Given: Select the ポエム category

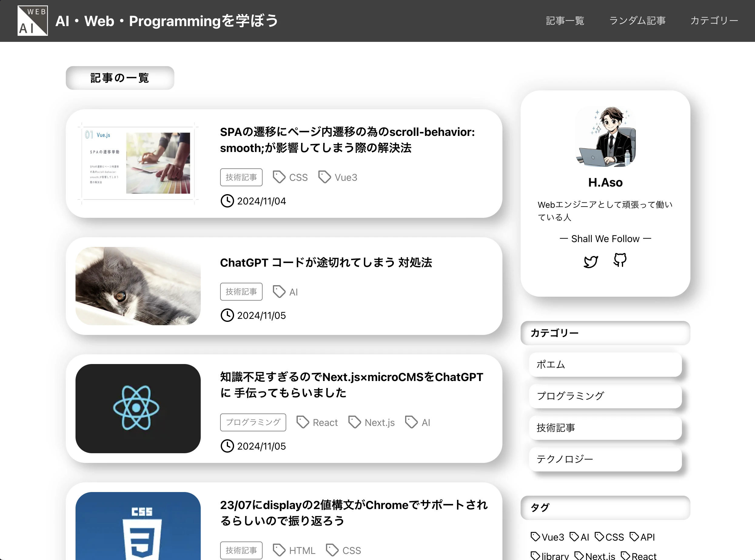Looking at the screenshot, I should (x=605, y=364).
